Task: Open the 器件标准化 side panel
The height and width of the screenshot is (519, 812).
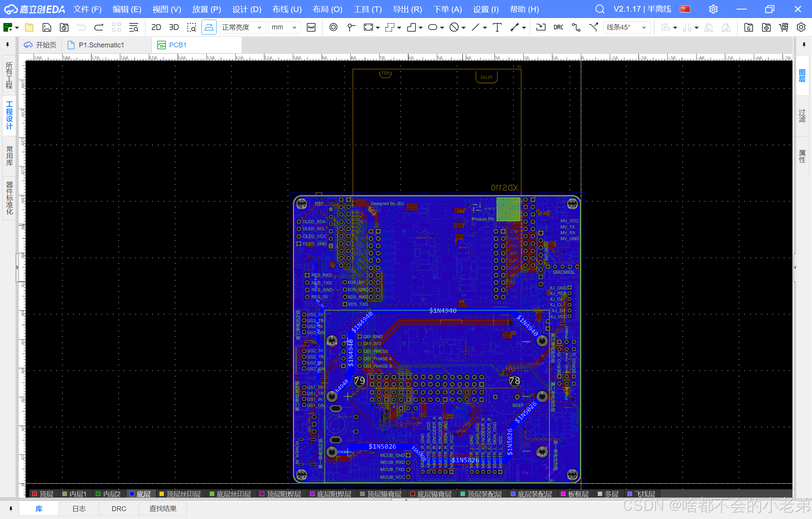Action: [x=9, y=198]
